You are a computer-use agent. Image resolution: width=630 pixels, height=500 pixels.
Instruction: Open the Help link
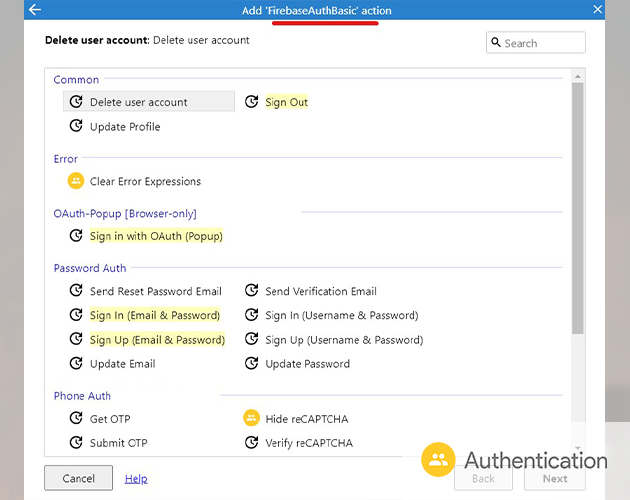click(x=136, y=479)
